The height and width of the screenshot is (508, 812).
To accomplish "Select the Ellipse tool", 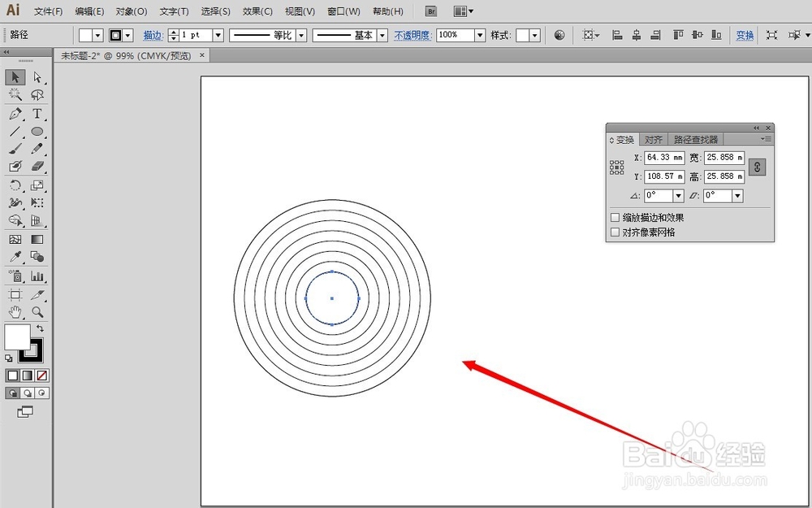I will point(37,131).
